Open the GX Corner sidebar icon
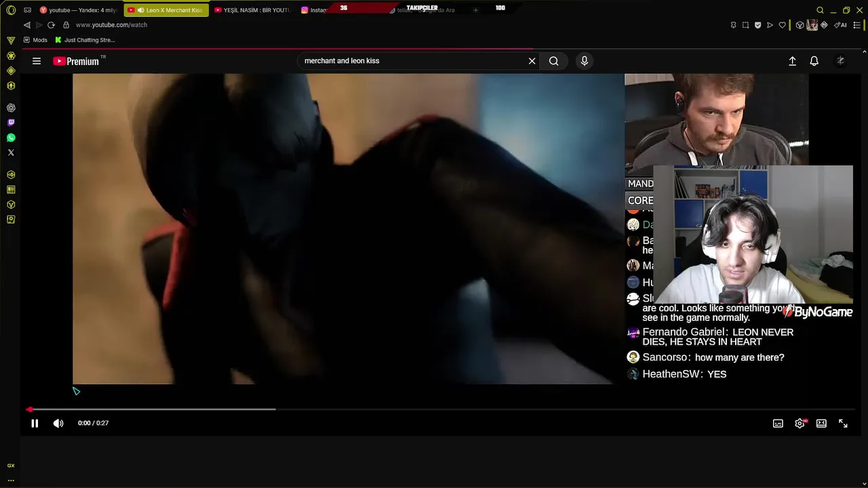 [11, 41]
